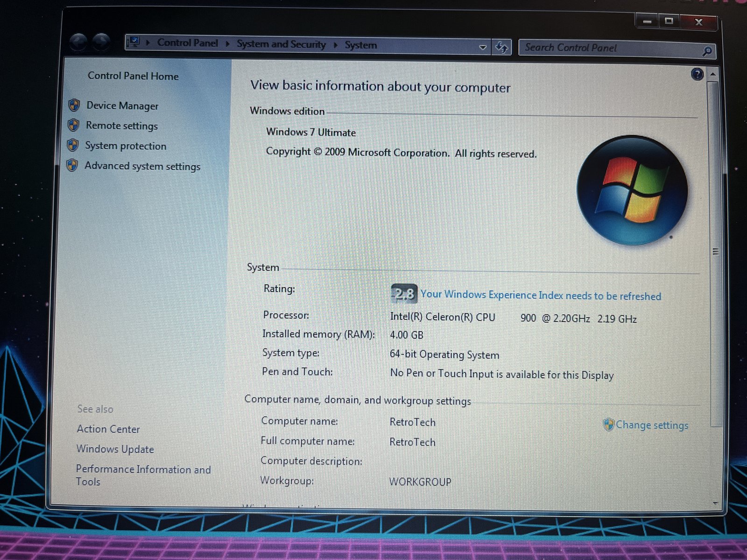Expand the arrow before Control Panel breadcrumb
This screenshot has height=560, width=747.
148,42
